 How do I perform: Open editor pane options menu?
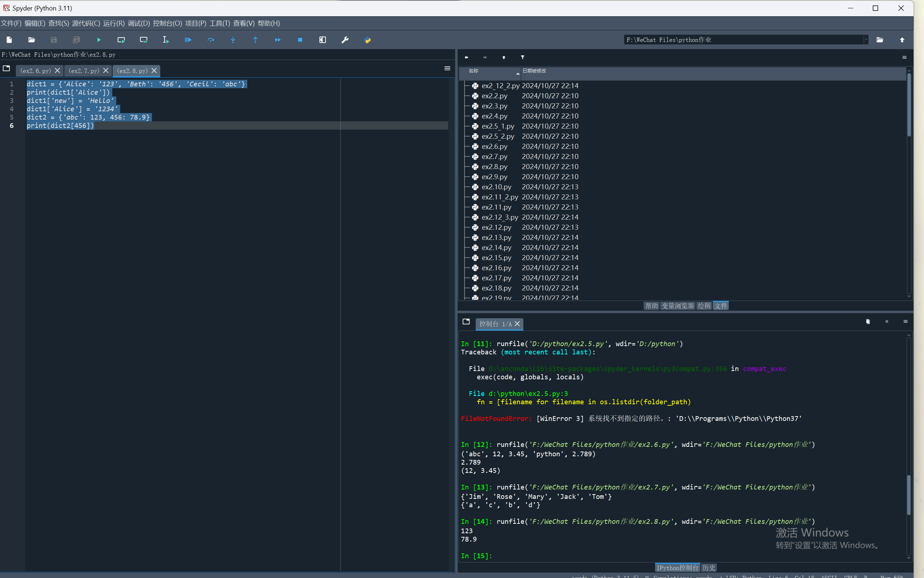click(x=448, y=68)
